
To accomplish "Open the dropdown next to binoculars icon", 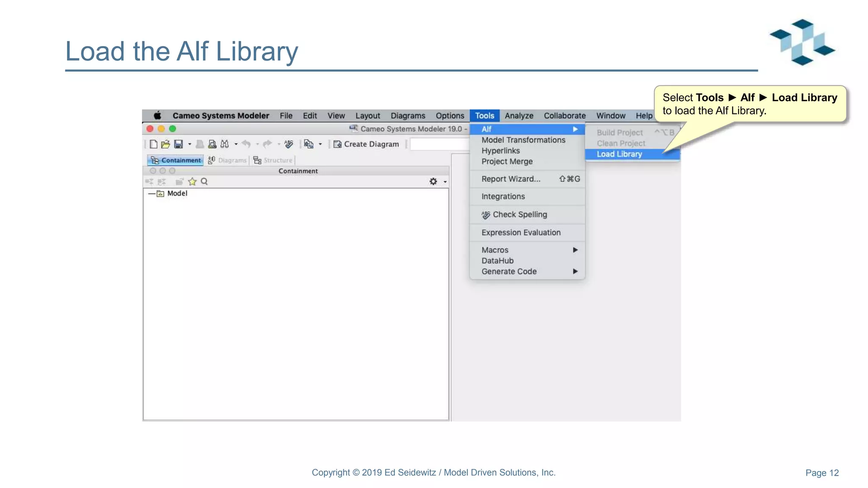I will (x=236, y=144).
